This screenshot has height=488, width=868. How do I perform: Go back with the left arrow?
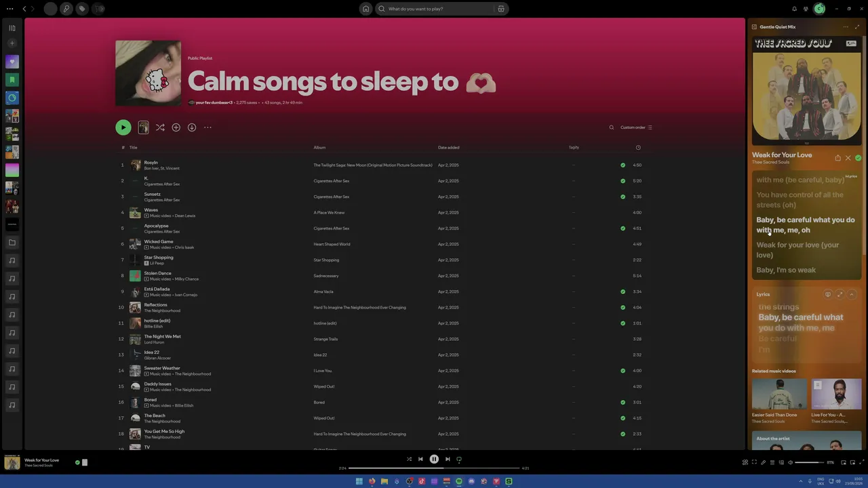[24, 9]
